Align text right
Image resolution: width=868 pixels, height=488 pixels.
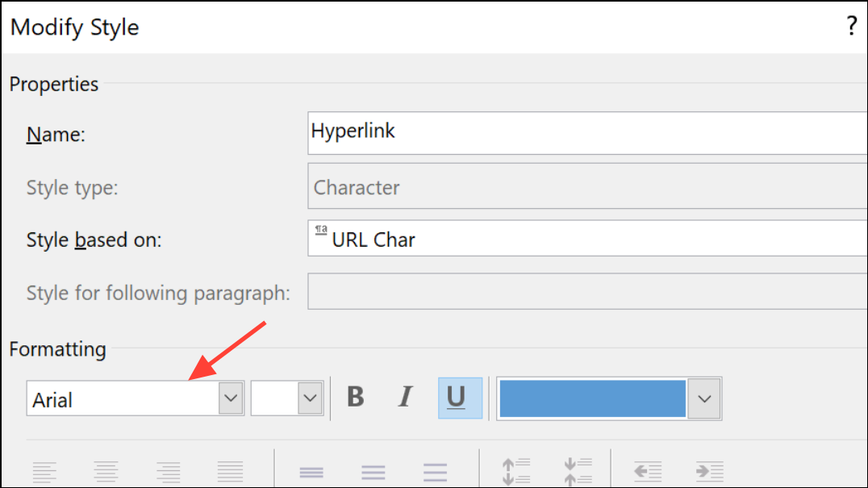(x=169, y=472)
